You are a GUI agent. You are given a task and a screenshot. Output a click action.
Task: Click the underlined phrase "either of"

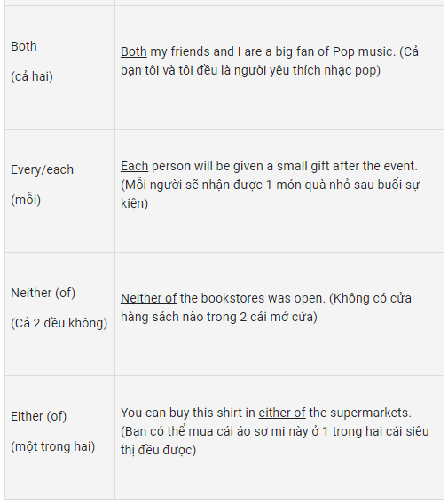[282, 413]
